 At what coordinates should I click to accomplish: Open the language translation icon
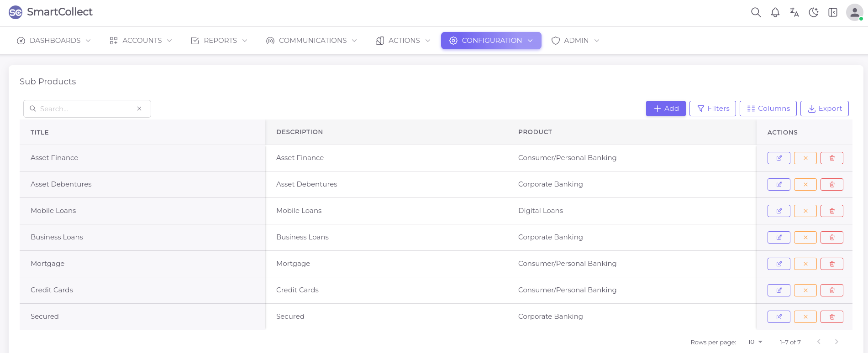(794, 12)
